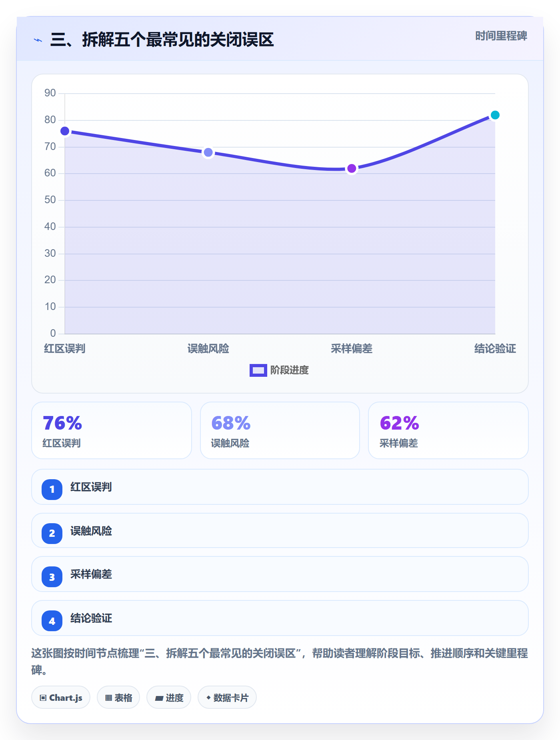
Task: Open the 误触风险 list row
Action: (x=280, y=530)
